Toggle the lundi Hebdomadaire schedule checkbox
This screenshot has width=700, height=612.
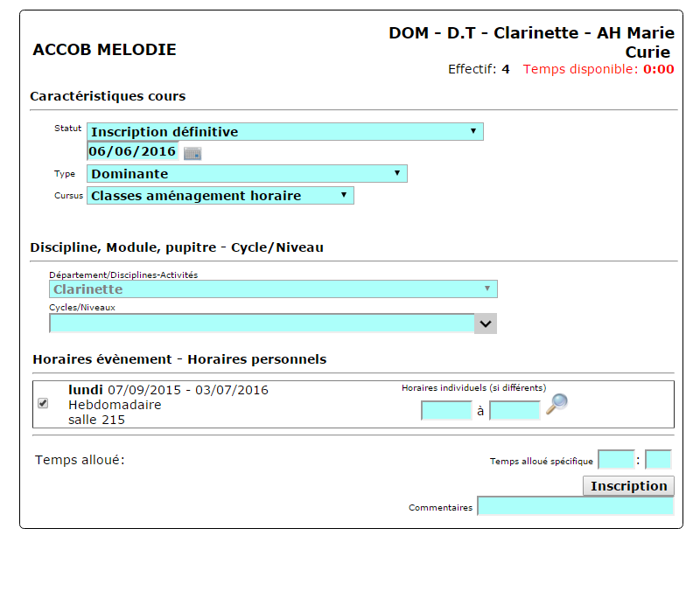[43, 403]
